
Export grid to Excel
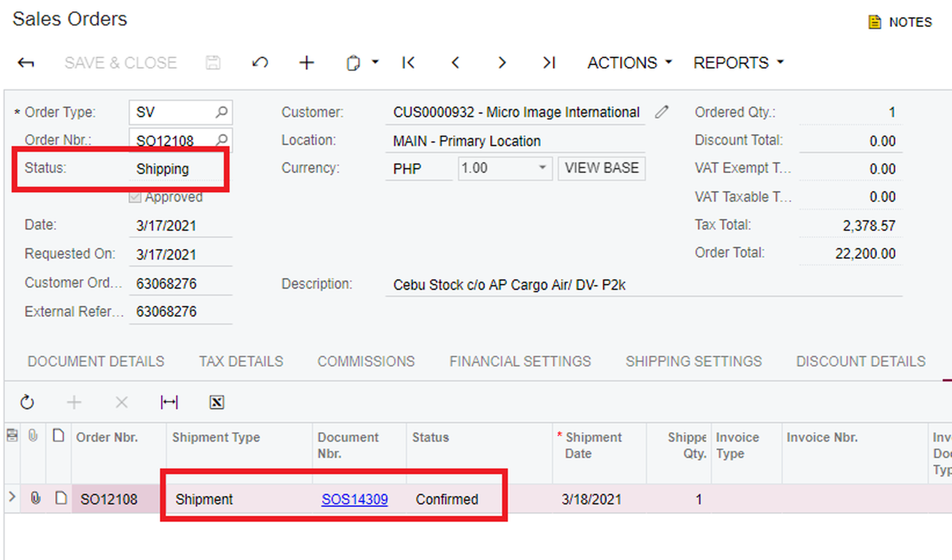click(x=217, y=402)
